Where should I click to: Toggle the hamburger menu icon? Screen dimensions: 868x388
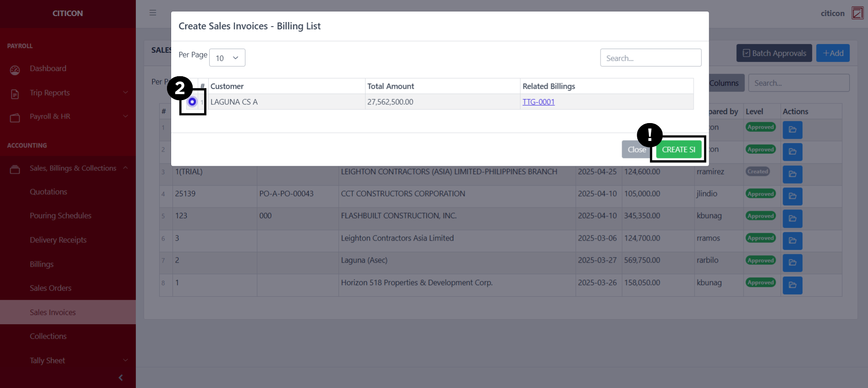(153, 13)
